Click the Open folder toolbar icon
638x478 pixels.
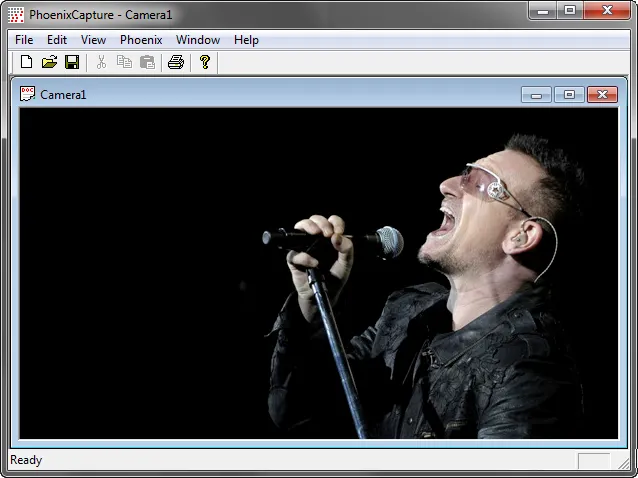click(x=49, y=62)
